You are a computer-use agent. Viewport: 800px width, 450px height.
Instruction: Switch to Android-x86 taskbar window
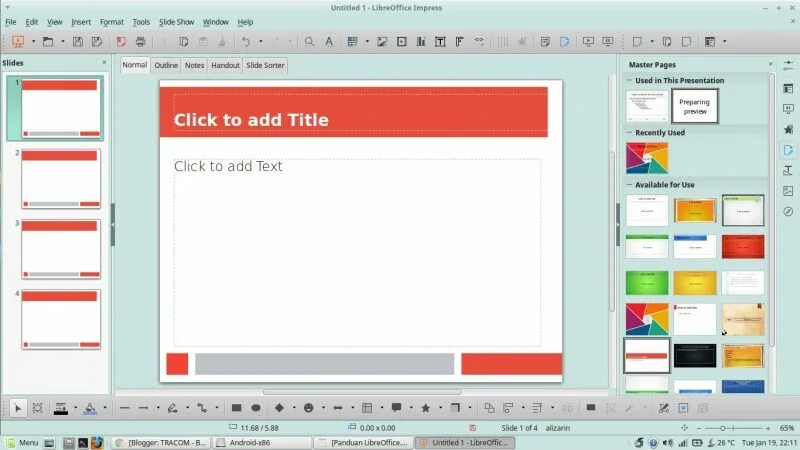(261, 443)
